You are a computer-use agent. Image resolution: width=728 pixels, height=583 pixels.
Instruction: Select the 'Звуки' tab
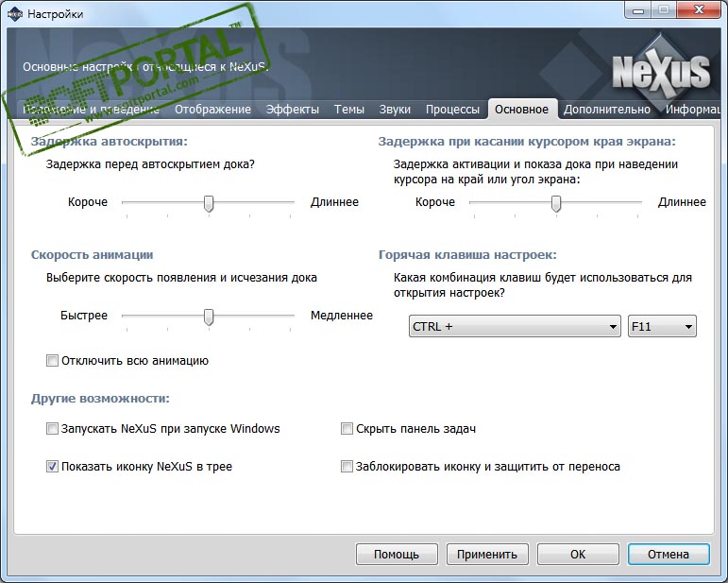395,110
